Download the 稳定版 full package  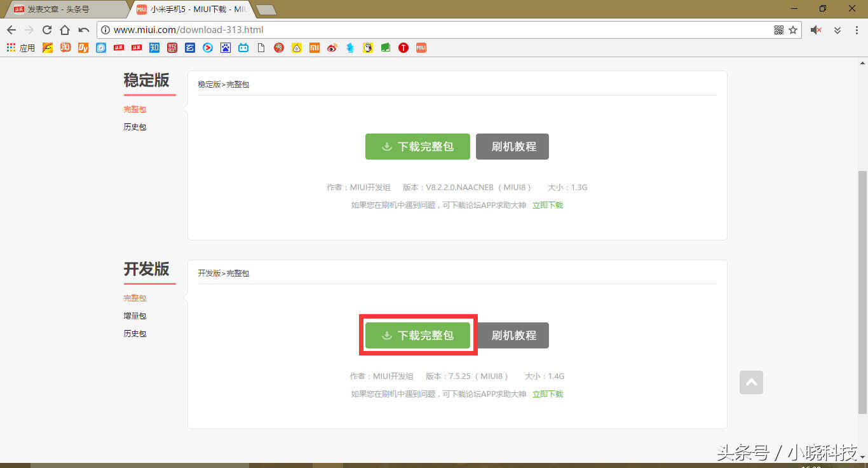(417, 146)
